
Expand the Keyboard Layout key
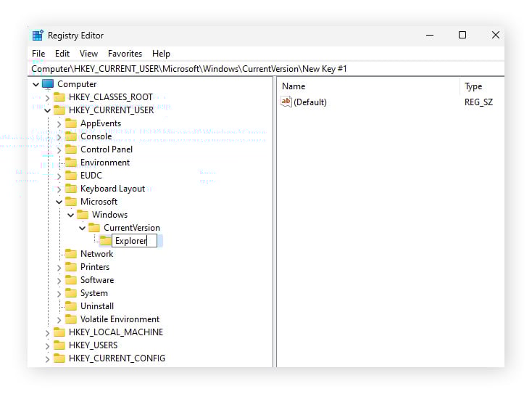tap(59, 189)
